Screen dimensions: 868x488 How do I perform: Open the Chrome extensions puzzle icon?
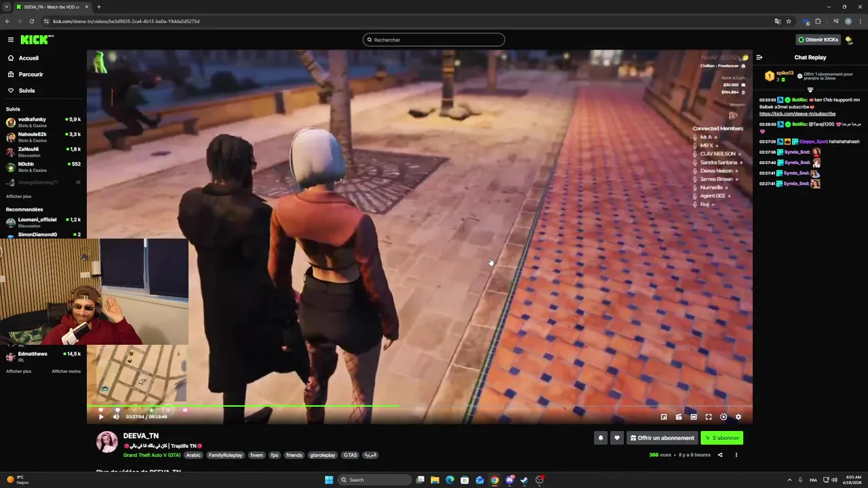pyautogui.click(x=818, y=21)
